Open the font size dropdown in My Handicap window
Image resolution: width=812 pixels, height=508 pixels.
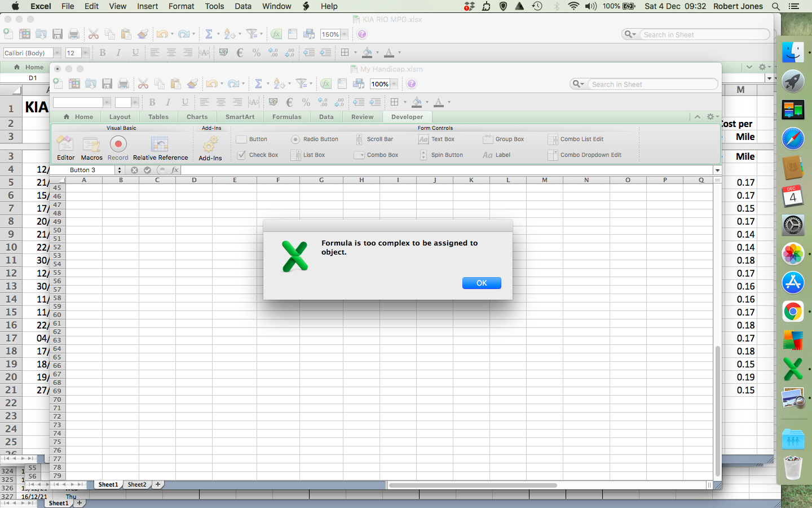135,102
